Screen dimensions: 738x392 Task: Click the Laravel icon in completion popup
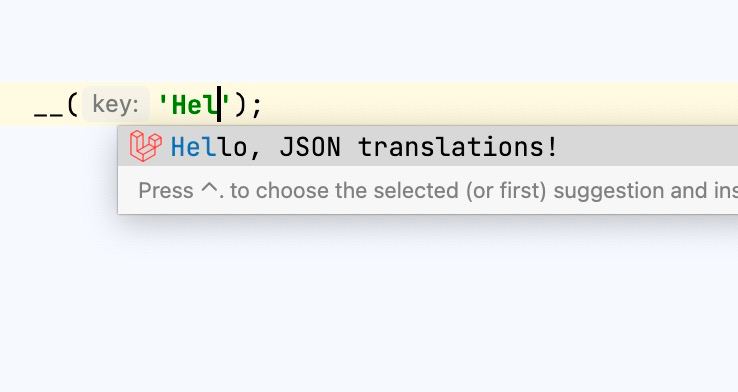point(146,146)
